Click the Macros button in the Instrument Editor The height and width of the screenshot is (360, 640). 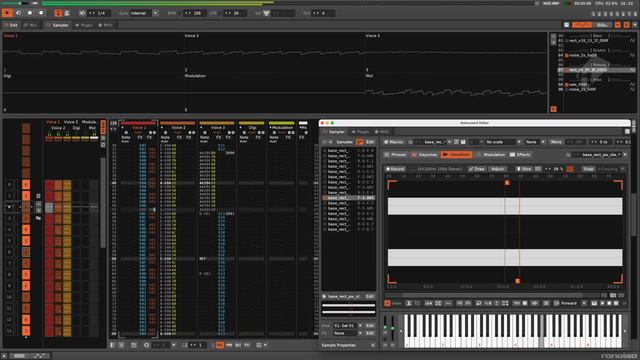393,142
